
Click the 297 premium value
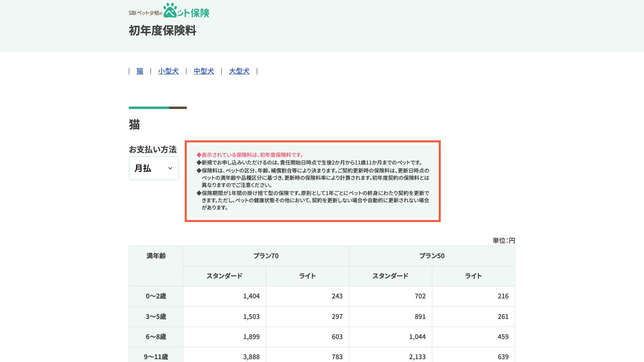pos(337,317)
